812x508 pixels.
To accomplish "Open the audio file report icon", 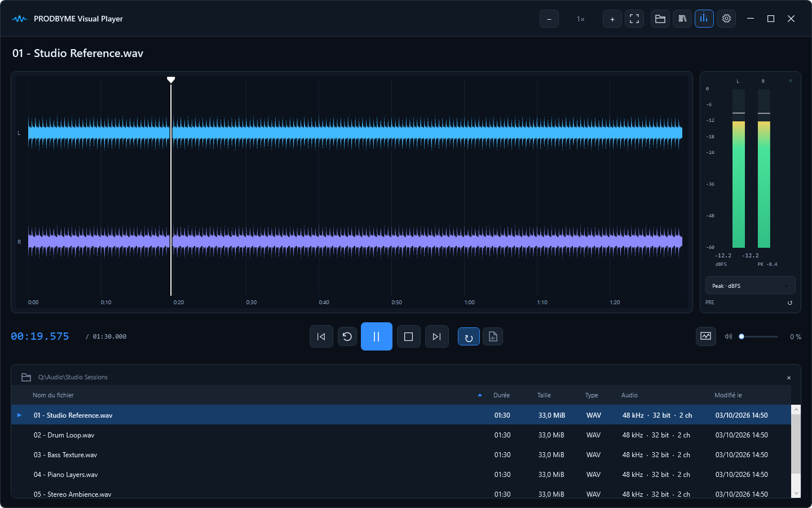I will coord(493,336).
